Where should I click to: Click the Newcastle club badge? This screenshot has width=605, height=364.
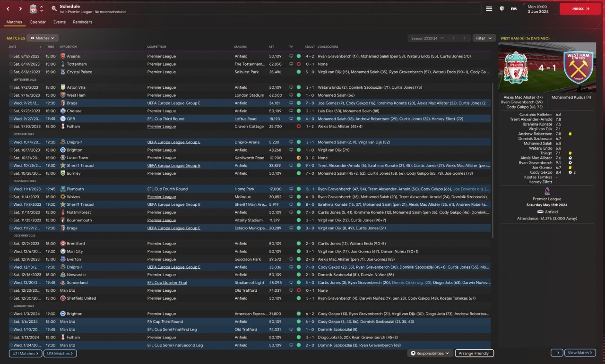63,275
